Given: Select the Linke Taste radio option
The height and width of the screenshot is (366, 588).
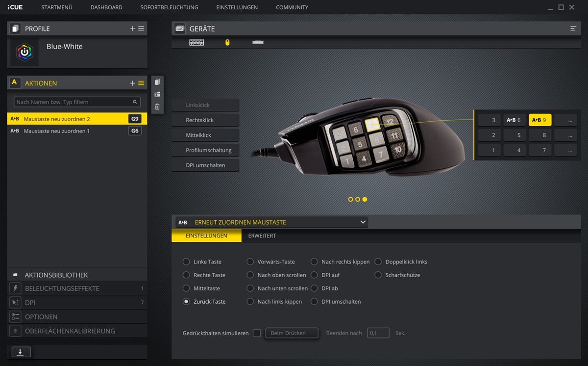Looking at the screenshot, I should (186, 262).
